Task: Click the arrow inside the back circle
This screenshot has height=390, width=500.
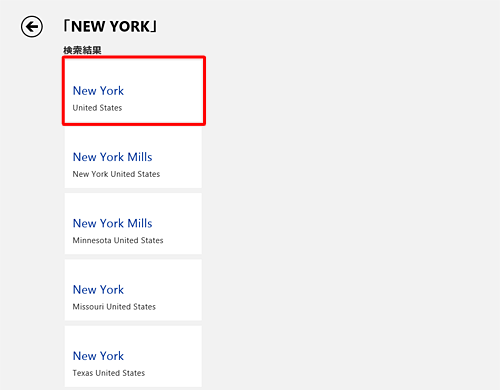Action: pyautogui.click(x=32, y=27)
